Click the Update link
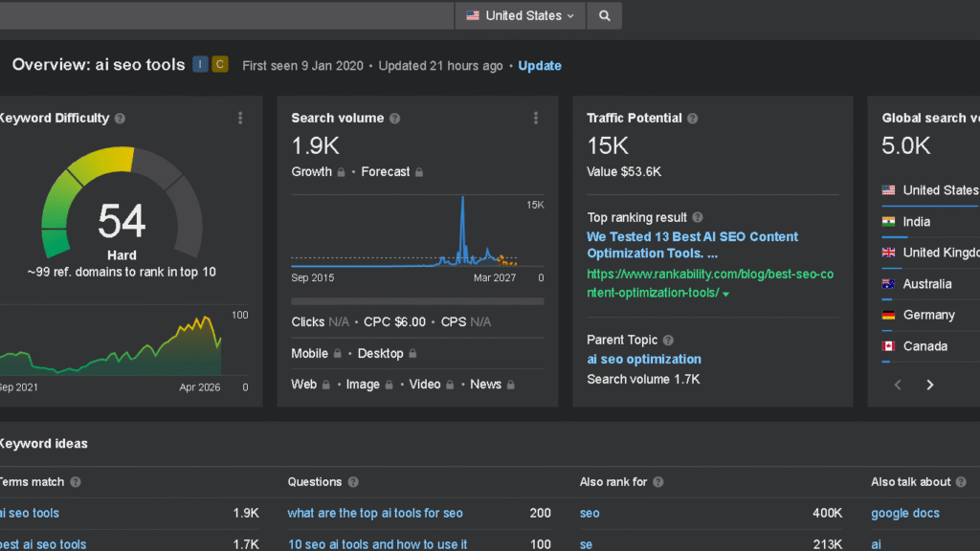The image size is (980, 551). point(540,66)
